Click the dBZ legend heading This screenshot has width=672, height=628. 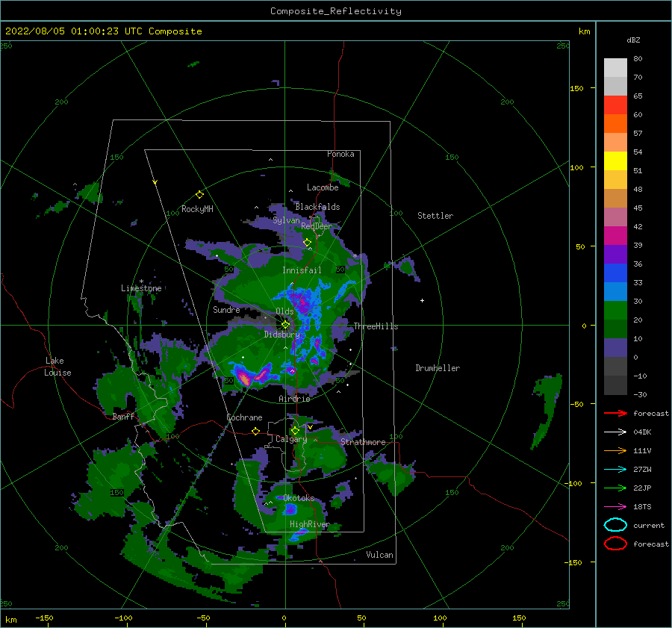click(x=633, y=40)
